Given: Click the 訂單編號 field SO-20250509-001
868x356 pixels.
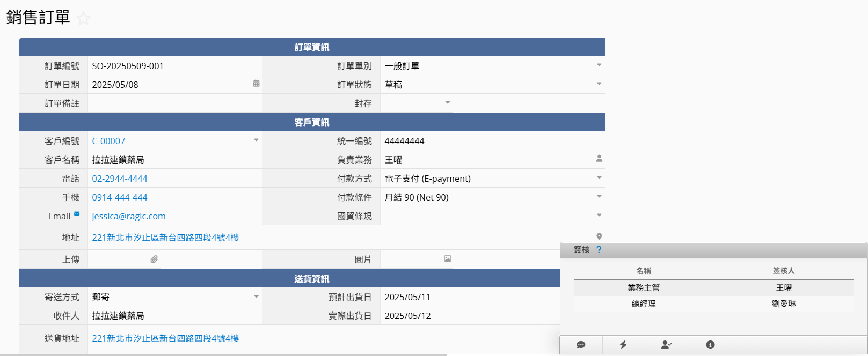Looking at the screenshot, I should point(175,66).
